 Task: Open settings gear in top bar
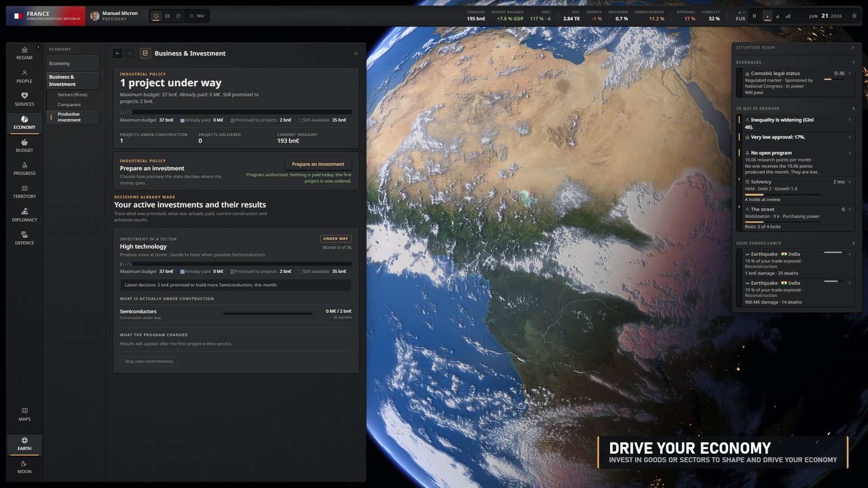[x=854, y=16]
